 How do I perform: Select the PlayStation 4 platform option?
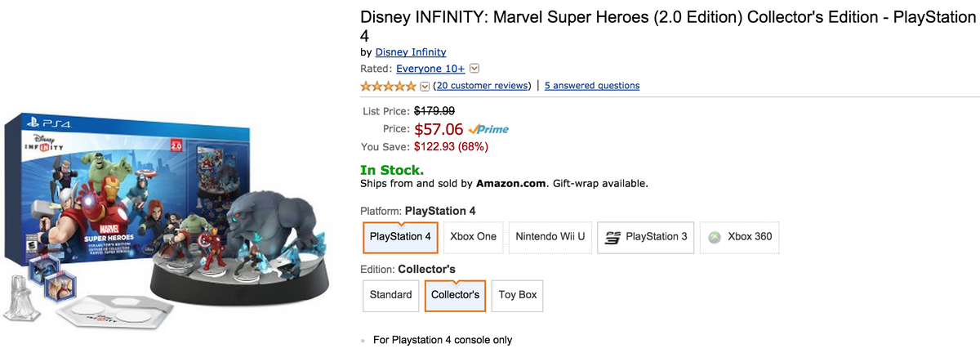[400, 237]
